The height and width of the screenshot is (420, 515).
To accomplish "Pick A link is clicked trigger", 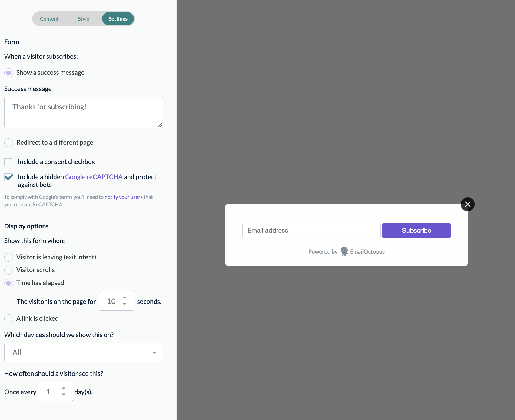I will point(8,319).
